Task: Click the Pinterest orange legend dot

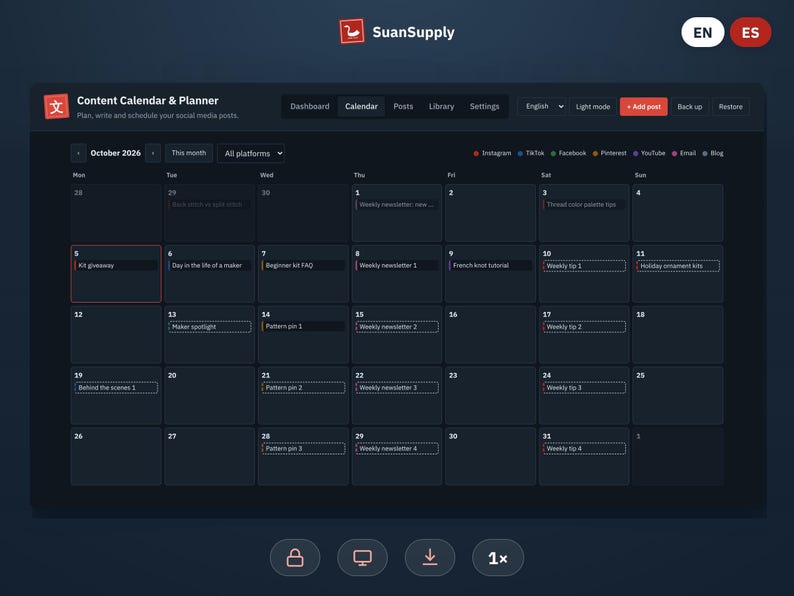Action: click(595, 153)
